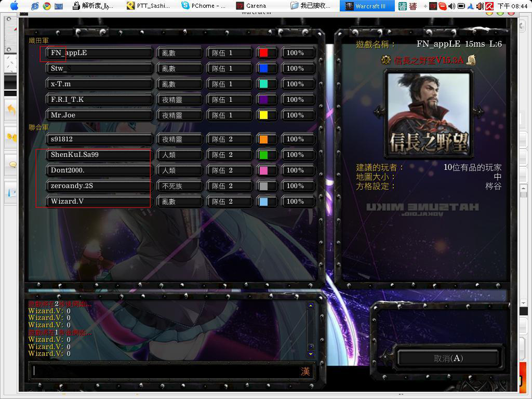Viewport: 532px width, 399px height.
Task: Open the red K antivirus tray icon
Action: [x=489, y=6]
